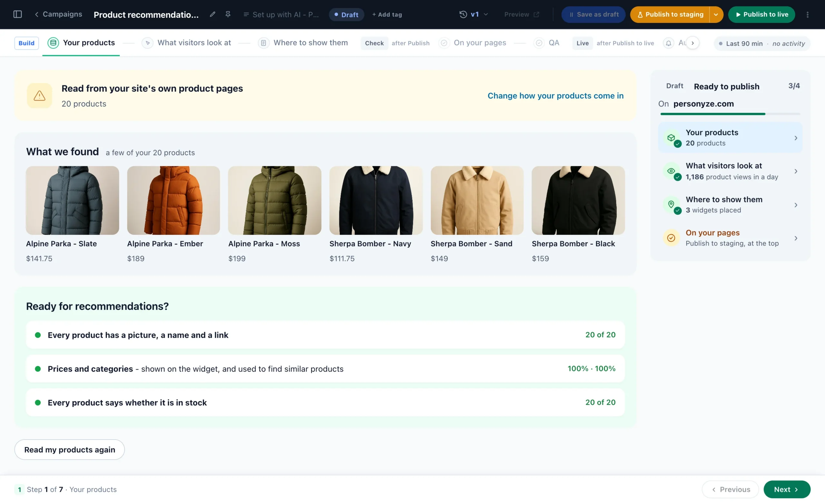Expand What visitors look at chevron

(796, 171)
